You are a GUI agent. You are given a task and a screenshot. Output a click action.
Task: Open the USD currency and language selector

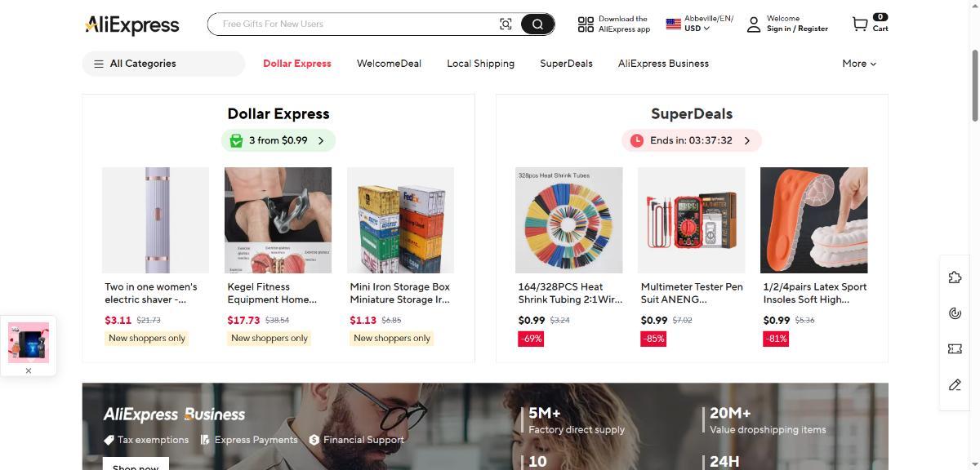[698, 24]
